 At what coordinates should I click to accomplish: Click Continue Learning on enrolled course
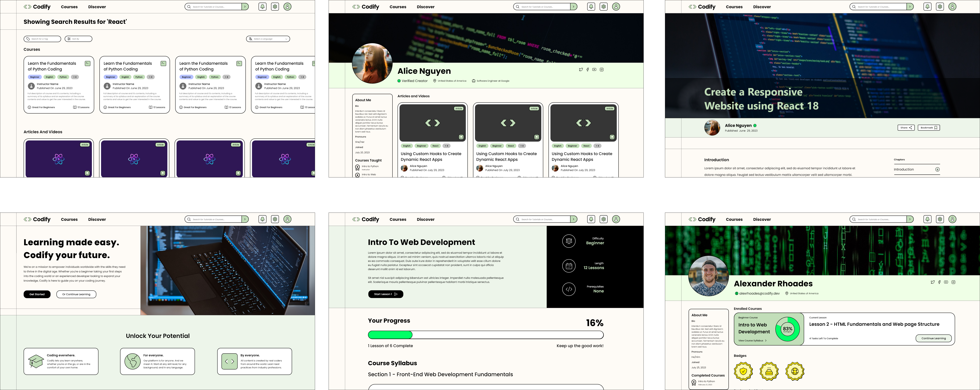tap(934, 338)
